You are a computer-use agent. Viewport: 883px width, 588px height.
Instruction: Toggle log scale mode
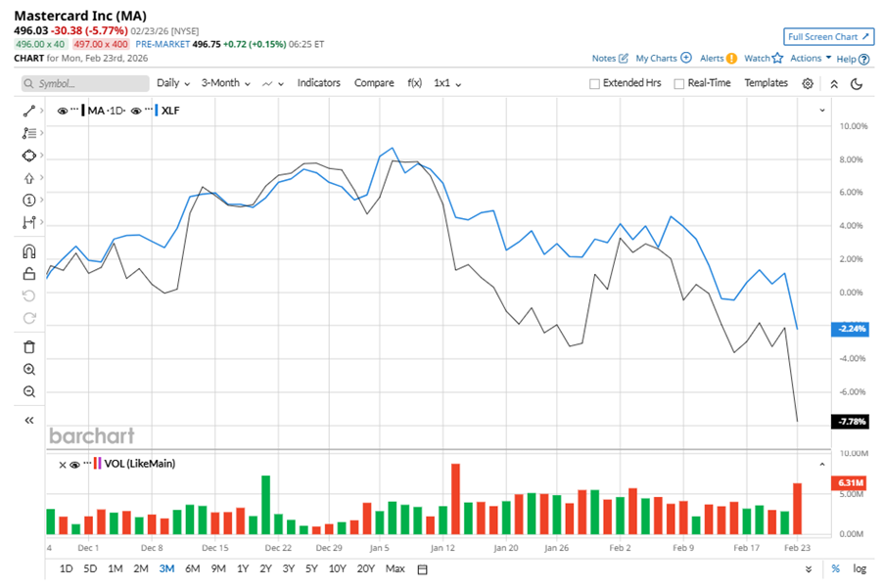click(860, 568)
